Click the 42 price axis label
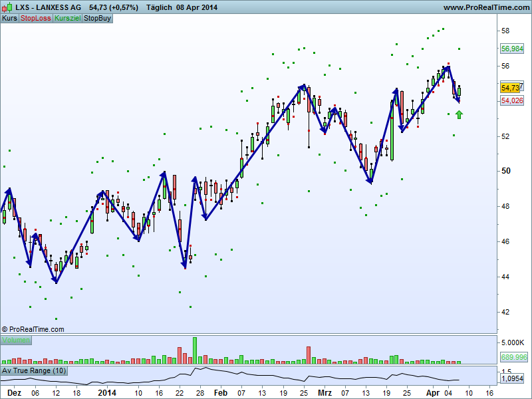The height and width of the screenshot is (399, 532). (x=505, y=312)
